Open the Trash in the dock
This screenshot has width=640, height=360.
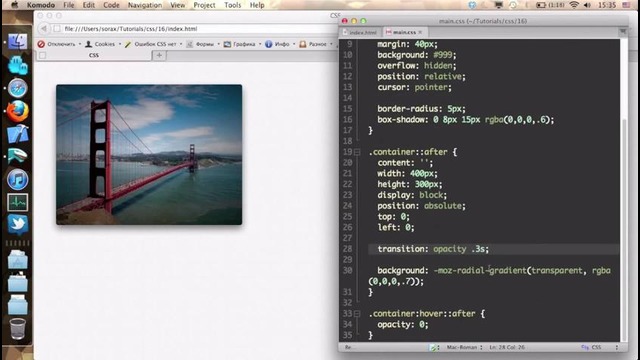(18, 328)
